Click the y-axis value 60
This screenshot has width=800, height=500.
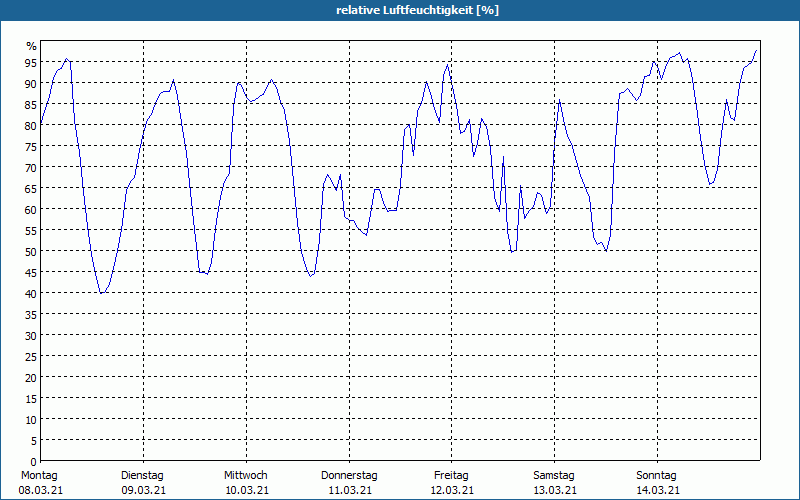31,210
